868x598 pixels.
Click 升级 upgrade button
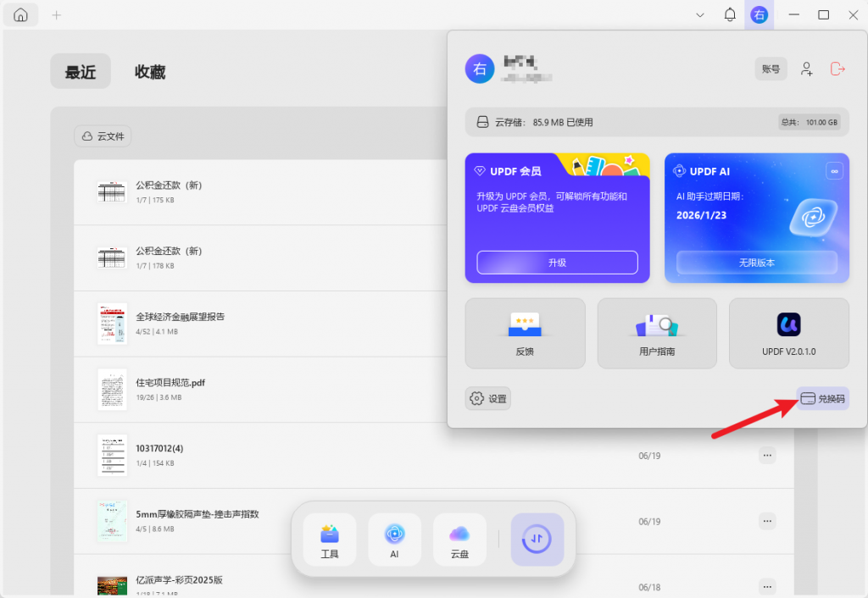pyautogui.click(x=557, y=263)
